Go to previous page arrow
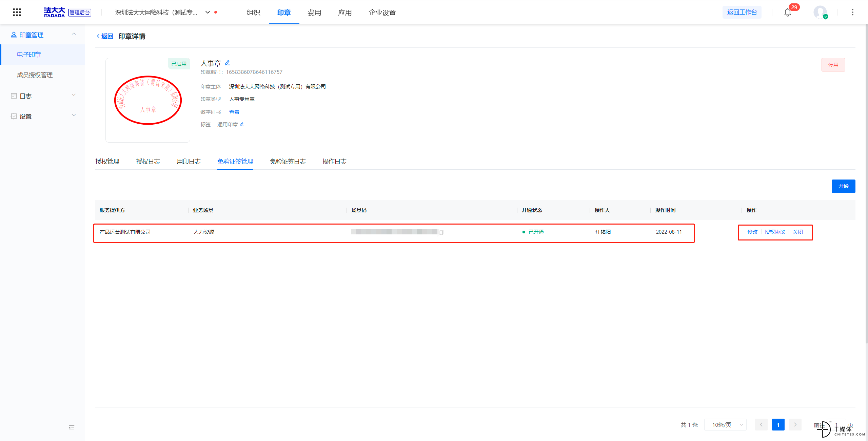 click(761, 425)
